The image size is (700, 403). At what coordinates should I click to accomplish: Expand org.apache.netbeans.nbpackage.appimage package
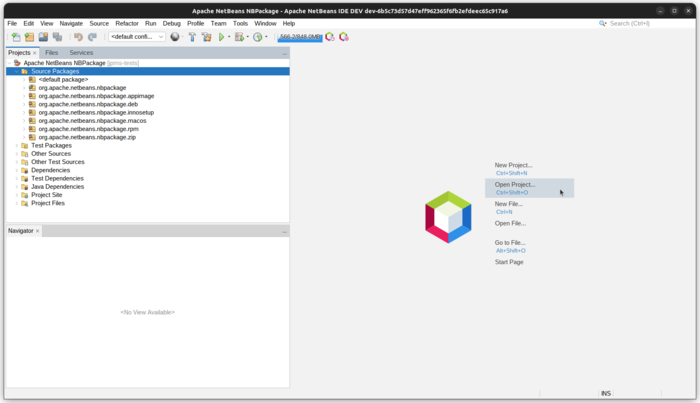[x=24, y=96]
